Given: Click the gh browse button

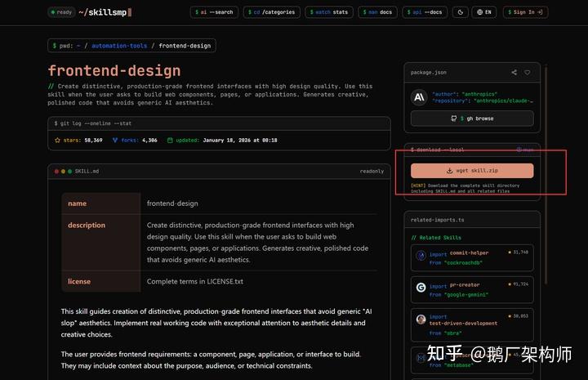Looking at the screenshot, I should (472, 118).
